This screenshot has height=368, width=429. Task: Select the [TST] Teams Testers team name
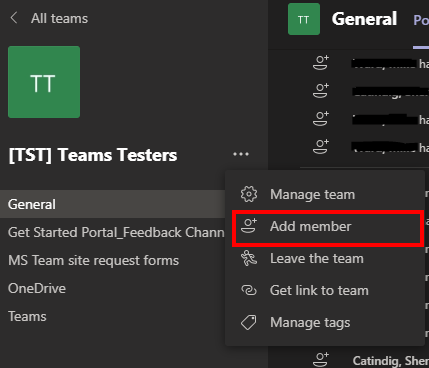click(x=93, y=155)
